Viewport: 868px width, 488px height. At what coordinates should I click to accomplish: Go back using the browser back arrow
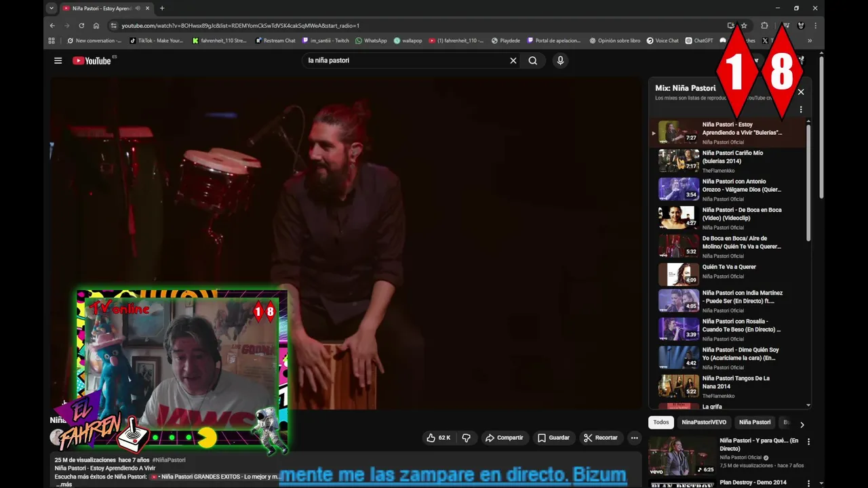point(52,26)
